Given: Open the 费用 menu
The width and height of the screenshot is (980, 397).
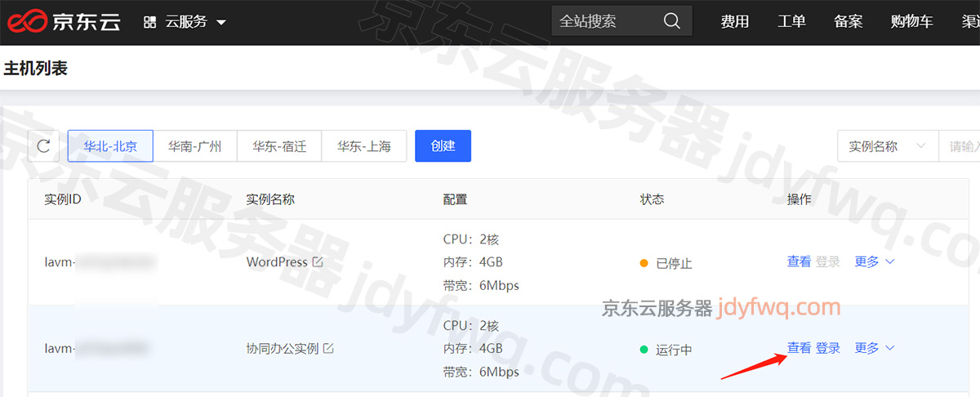Looking at the screenshot, I should point(735,22).
